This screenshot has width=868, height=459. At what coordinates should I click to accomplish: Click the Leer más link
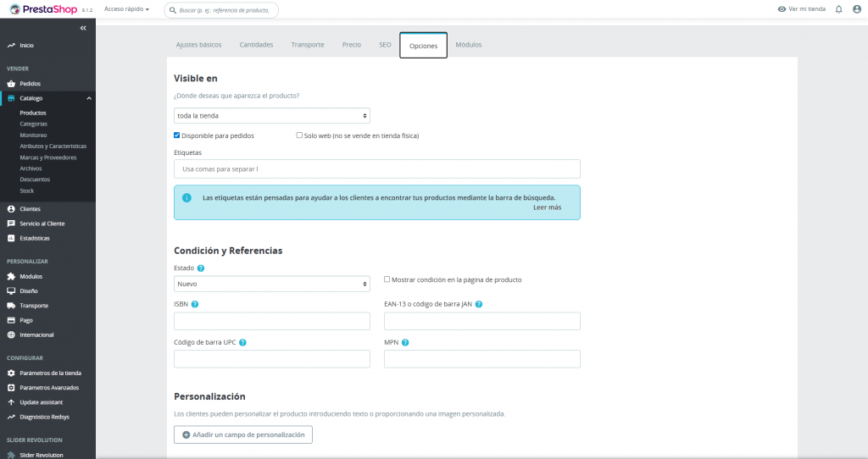click(547, 207)
